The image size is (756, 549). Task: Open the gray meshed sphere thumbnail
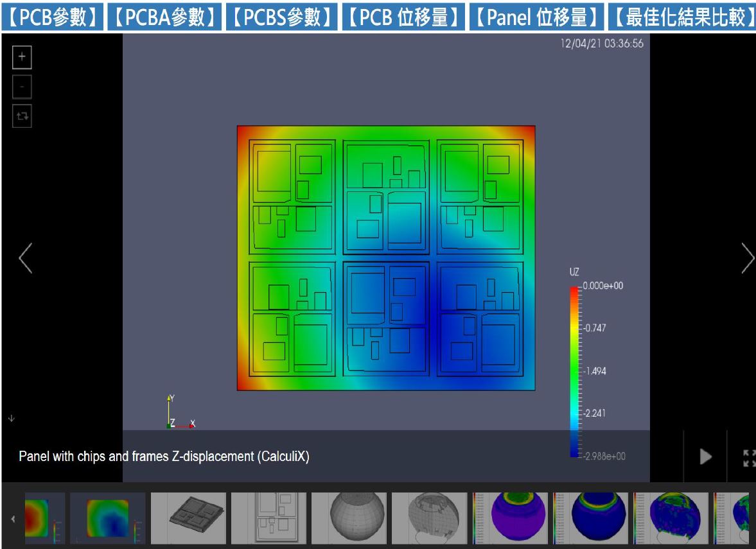click(x=349, y=518)
